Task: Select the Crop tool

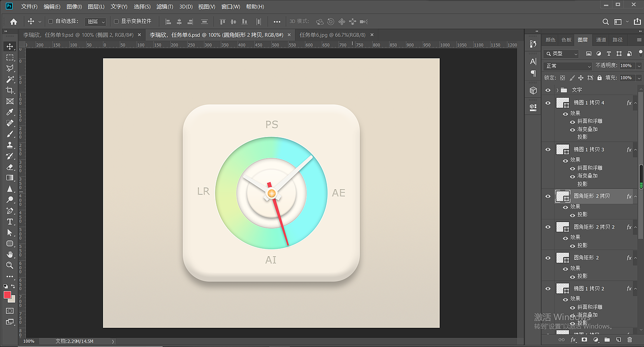Action: [10, 90]
